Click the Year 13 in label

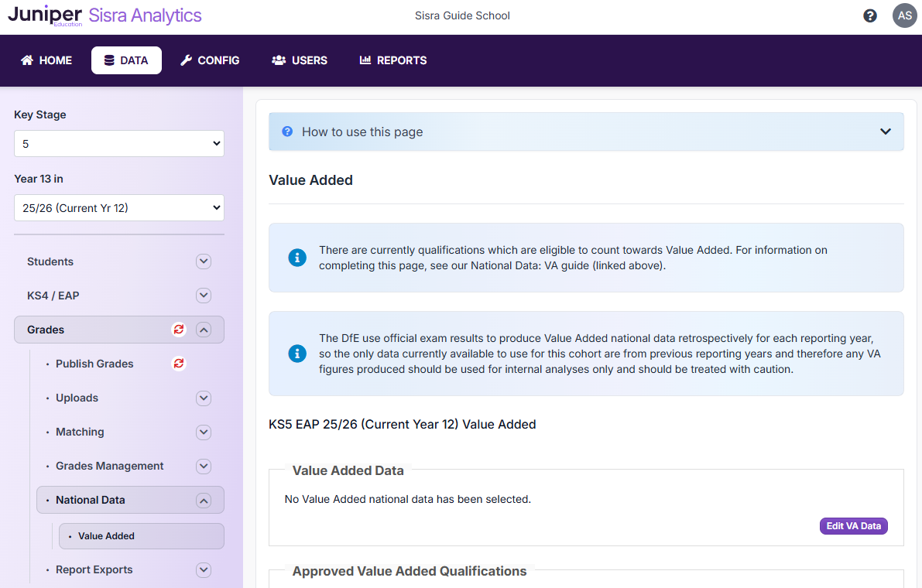tap(38, 179)
